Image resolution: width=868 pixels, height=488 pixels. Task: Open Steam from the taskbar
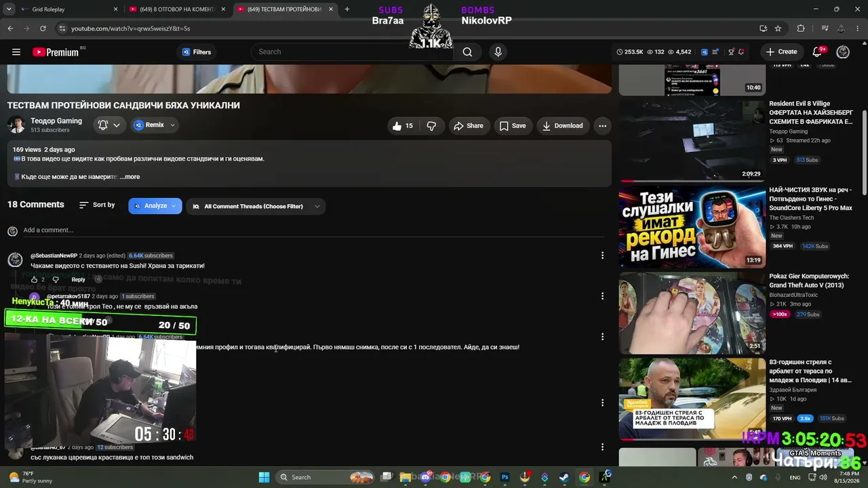(x=564, y=477)
